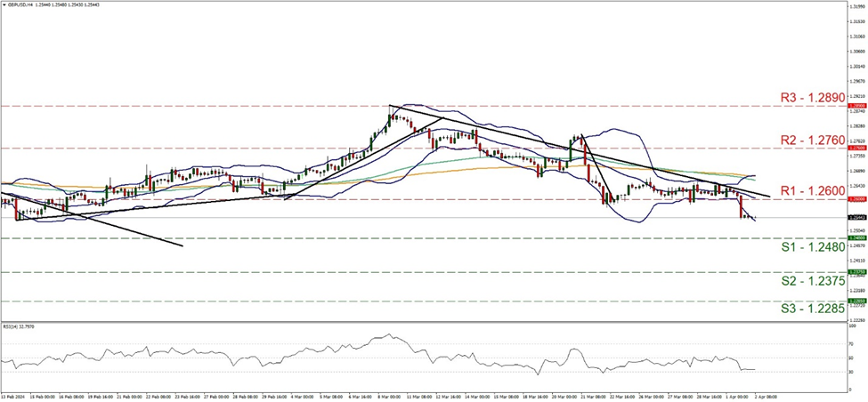Viewport: 868px width, 402px height.
Task: Click the green 1.23750 price tag on axis
Action: [856, 272]
